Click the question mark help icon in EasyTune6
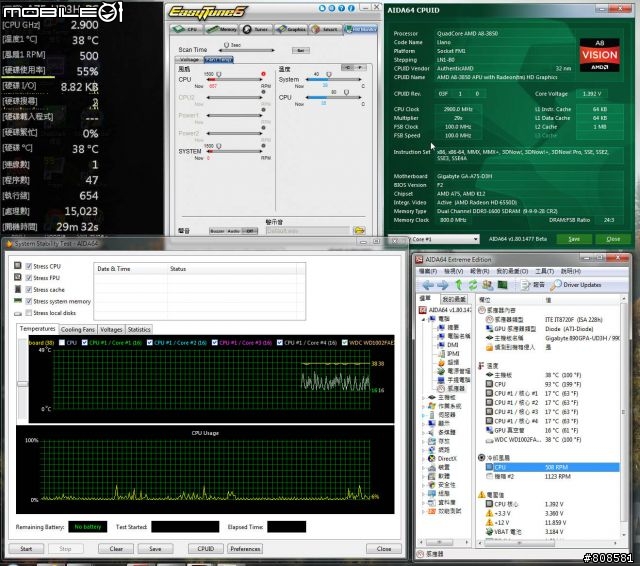The image size is (640, 566). point(342,8)
